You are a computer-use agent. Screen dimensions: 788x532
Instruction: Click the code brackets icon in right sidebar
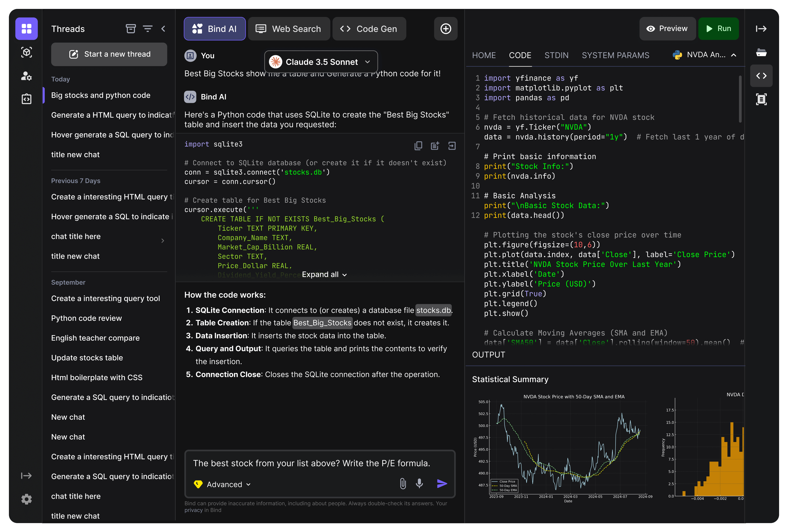(x=761, y=76)
